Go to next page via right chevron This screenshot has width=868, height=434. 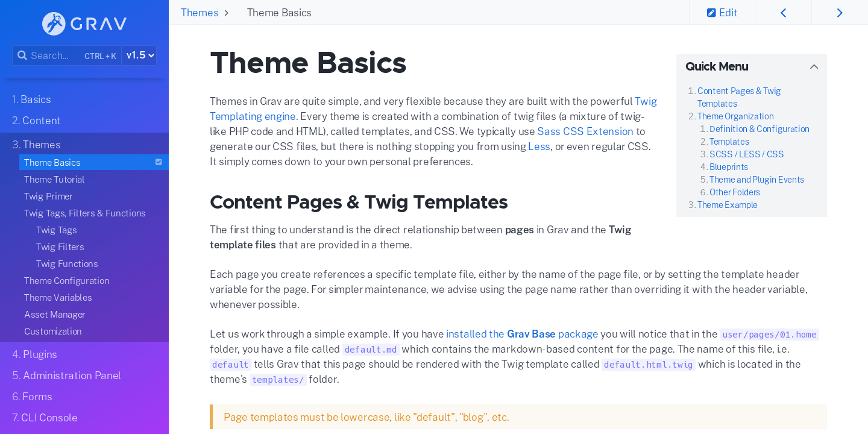pyautogui.click(x=839, y=12)
